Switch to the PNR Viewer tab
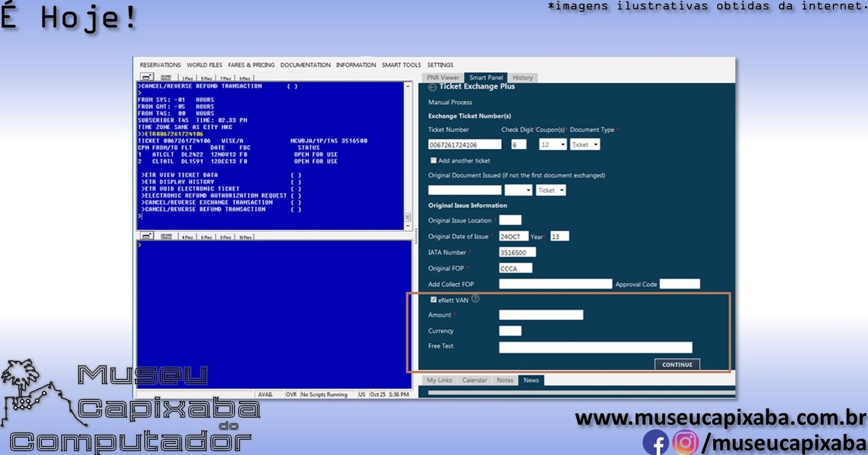The height and width of the screenshot is (455, 868). point(443,78)
